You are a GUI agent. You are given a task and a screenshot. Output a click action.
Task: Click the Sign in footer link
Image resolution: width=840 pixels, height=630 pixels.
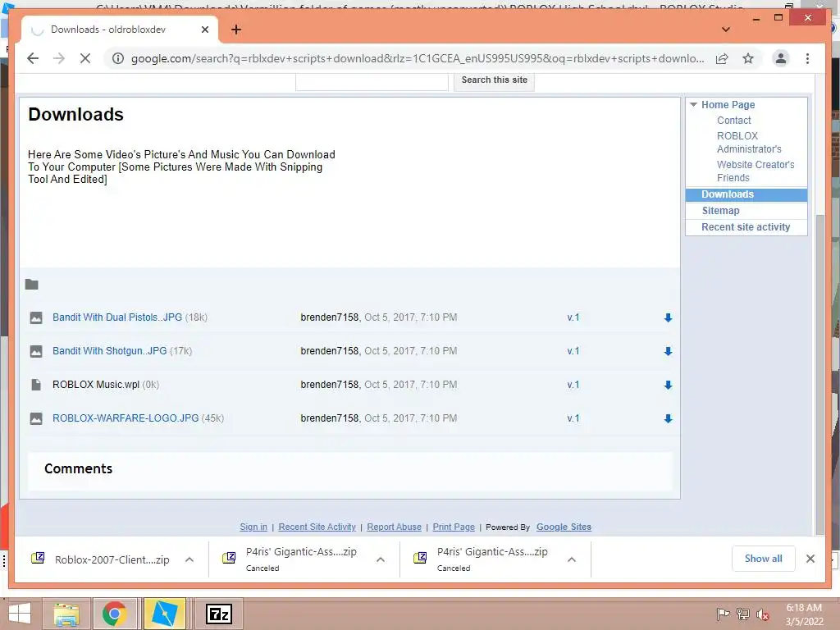tap(253, 527)
